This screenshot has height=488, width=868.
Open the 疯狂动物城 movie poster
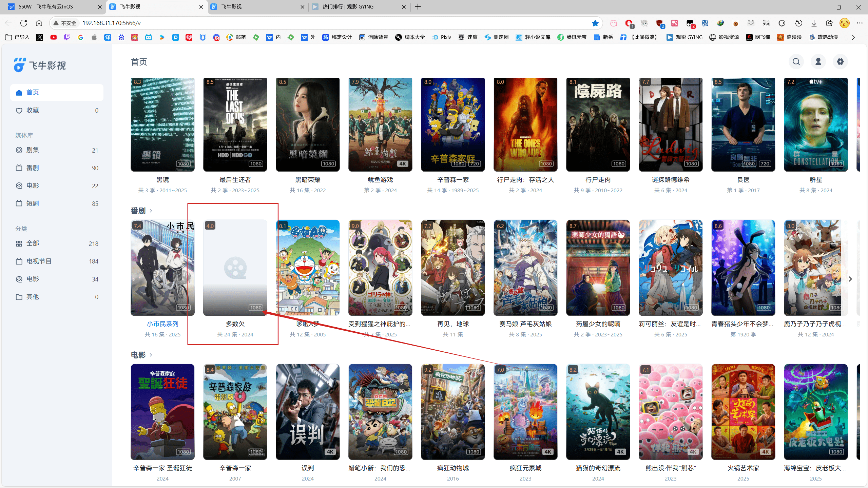tap(453, 412)
